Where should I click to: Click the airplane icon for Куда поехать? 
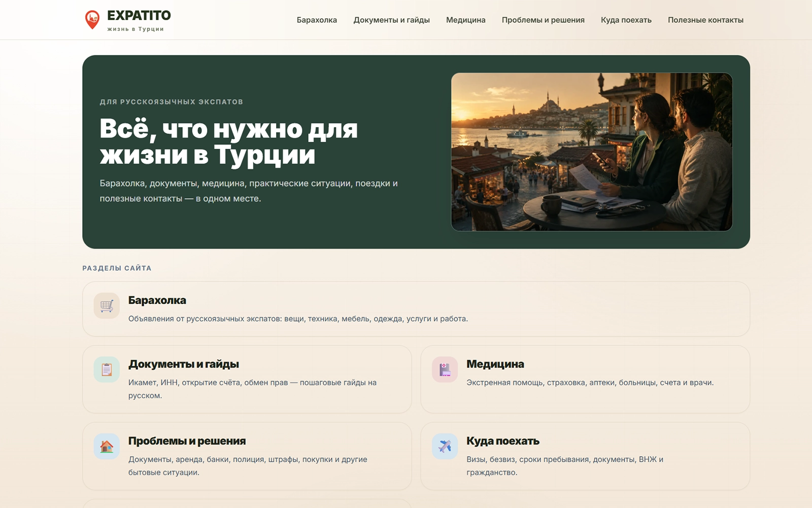445,446
